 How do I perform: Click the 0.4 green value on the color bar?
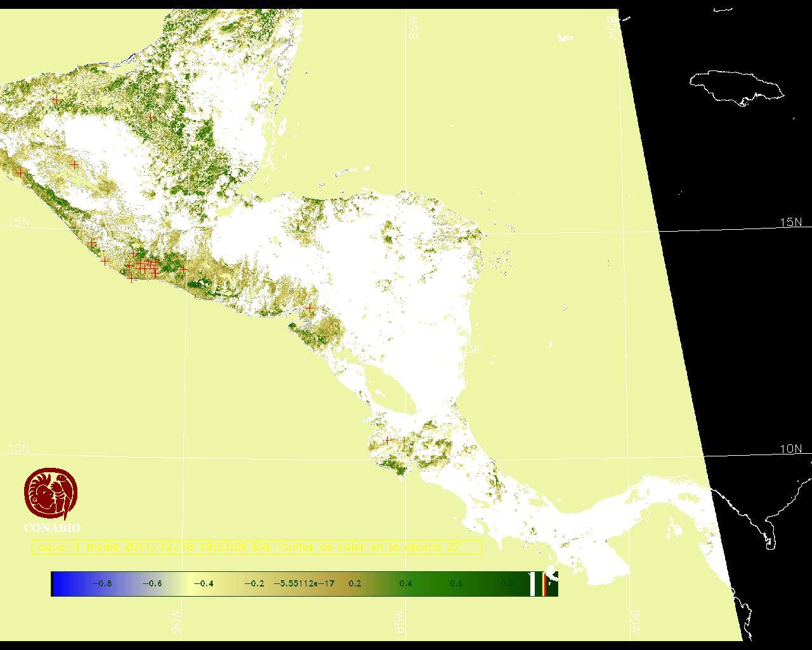pos(405,584)
